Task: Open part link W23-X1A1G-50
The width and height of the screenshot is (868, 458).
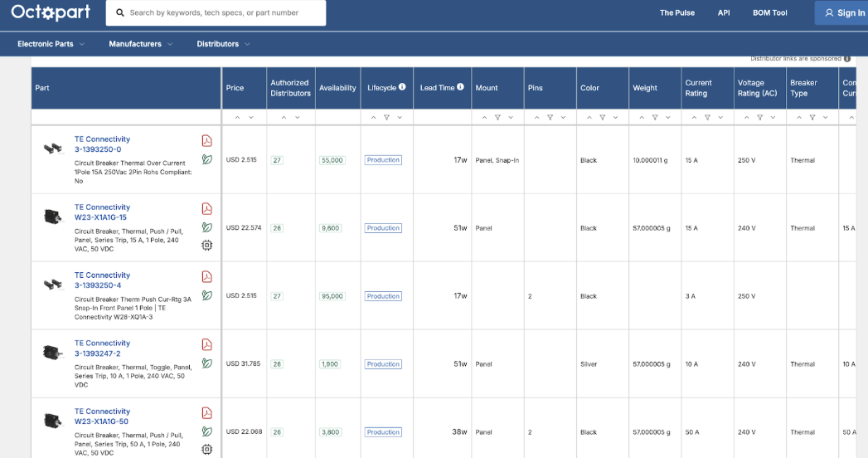Action: 101,421
